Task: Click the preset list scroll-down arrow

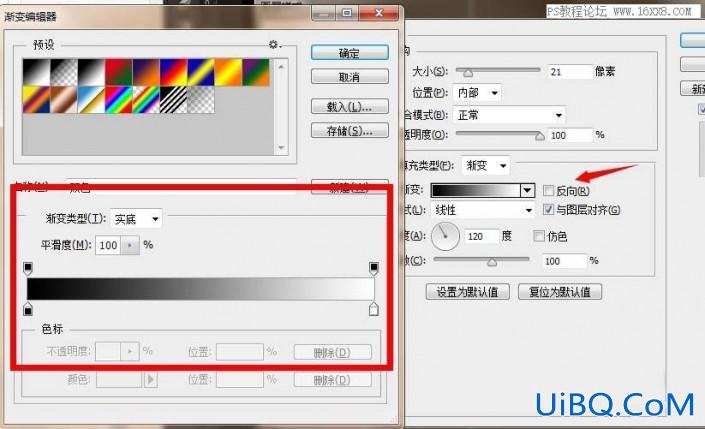Action: click(281, 147)
